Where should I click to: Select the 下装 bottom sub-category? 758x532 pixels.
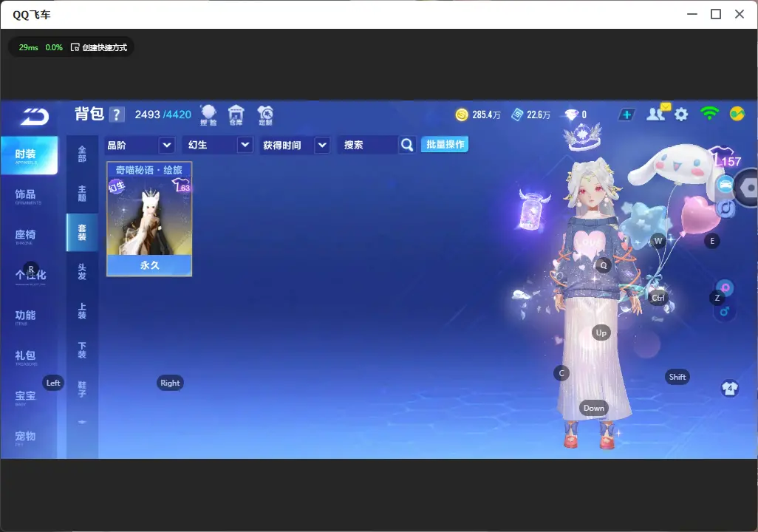click(x=82, y=350)
